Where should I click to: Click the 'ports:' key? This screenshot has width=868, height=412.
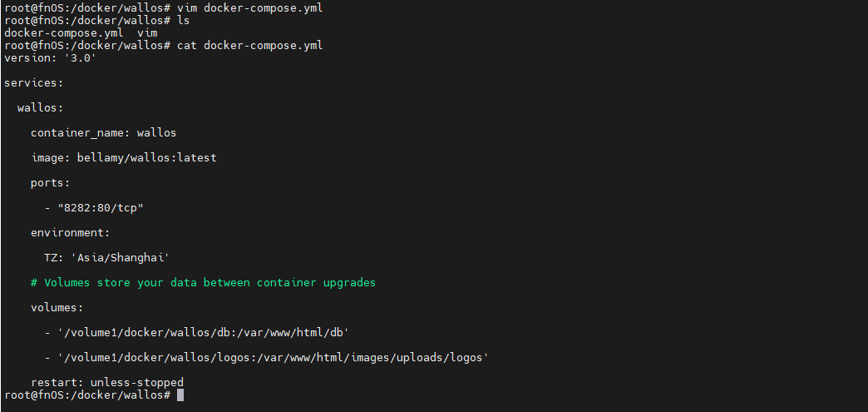[51, 183]
